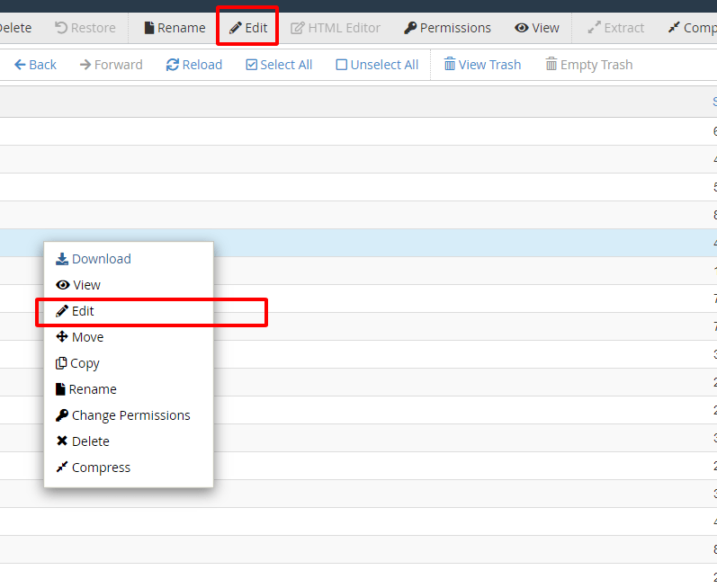
Task: Choose Move from the context menu
Action: tap(79, 337)
